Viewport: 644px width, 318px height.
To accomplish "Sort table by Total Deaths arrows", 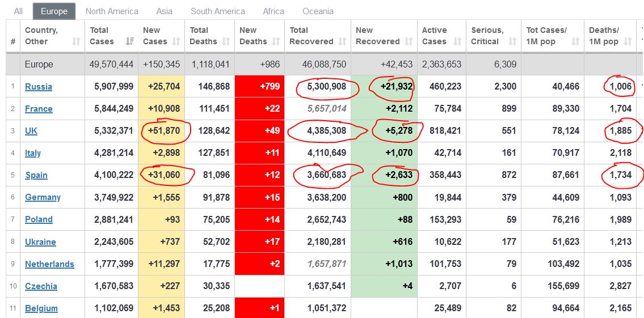I will (226, 41).
